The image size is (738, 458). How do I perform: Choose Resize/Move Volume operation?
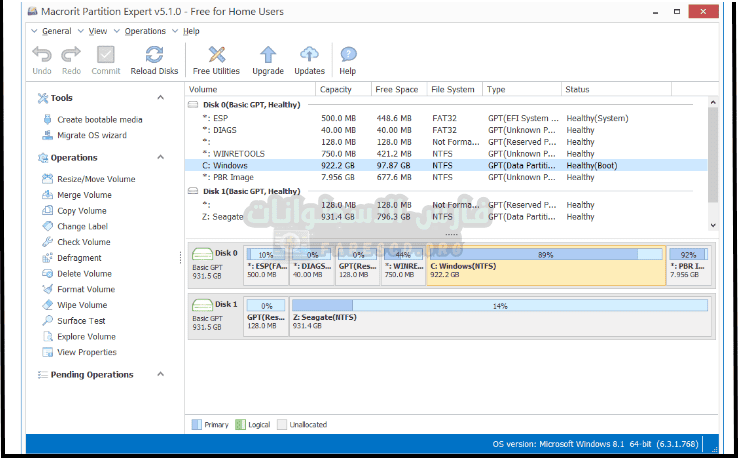96,179
